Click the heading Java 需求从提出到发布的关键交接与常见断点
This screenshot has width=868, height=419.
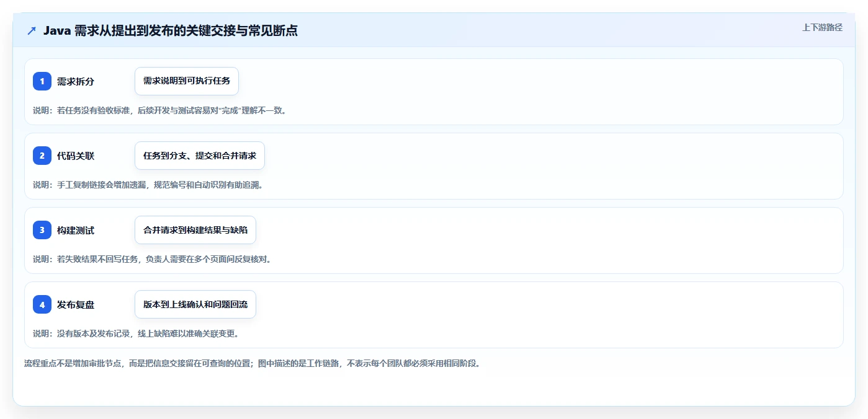(171, 30)
